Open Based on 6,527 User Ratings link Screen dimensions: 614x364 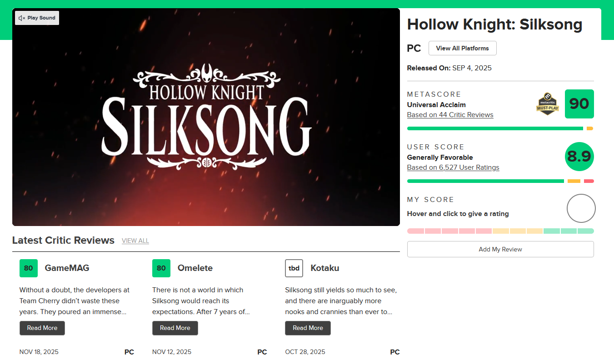click(x=453, y=167)
